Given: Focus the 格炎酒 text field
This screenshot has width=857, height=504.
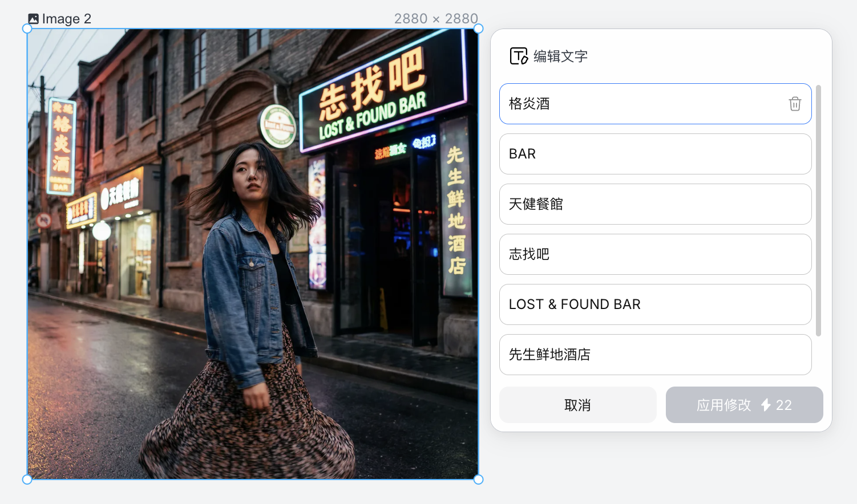Looking at the screenshot, I should click(x=639, y=104).
